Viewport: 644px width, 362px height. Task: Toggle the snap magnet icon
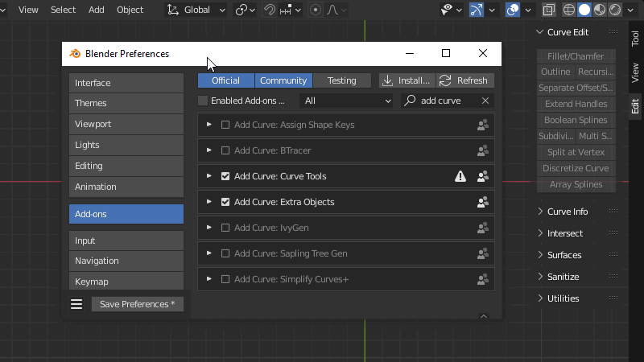pos(270,10)
